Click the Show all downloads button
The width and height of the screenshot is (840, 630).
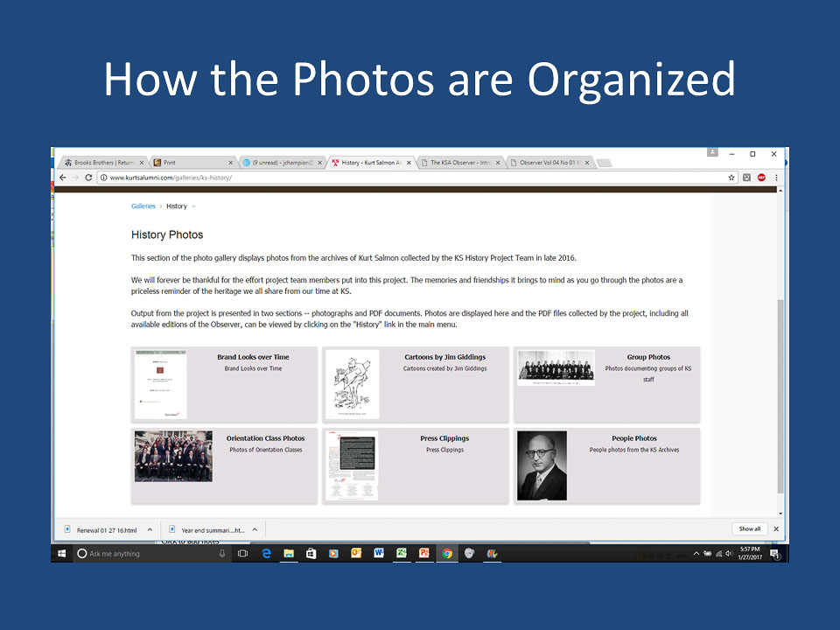point(750,529)
